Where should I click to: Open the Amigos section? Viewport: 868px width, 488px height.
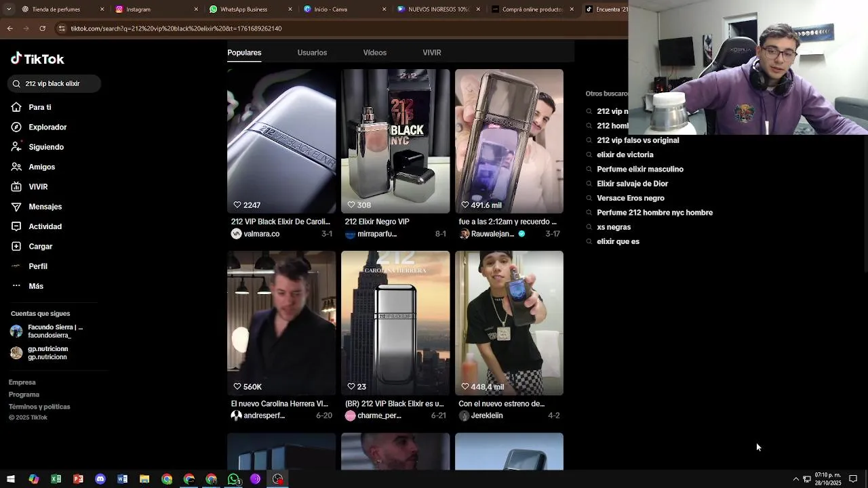click(33, 167)
